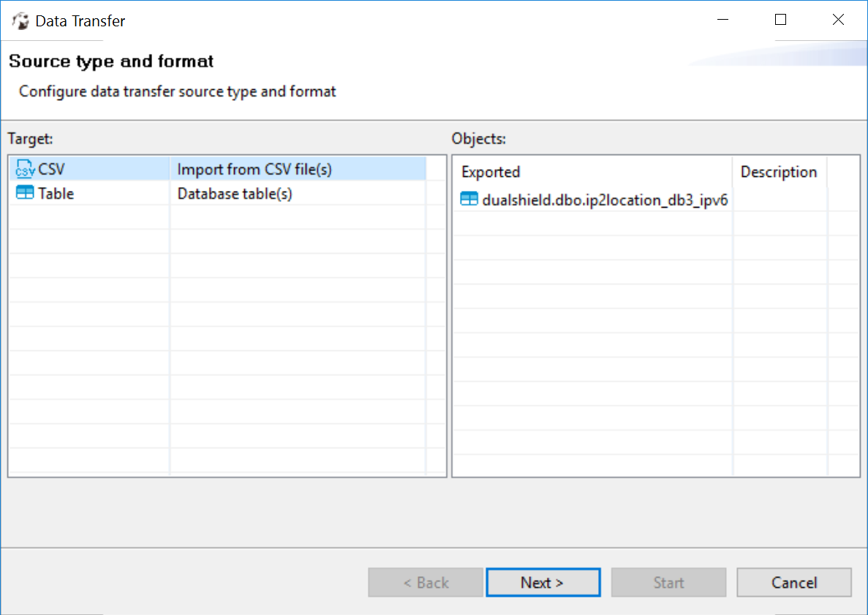The image size is (868, 615).
Task: Select the Table target row
Action: (218, 193)
